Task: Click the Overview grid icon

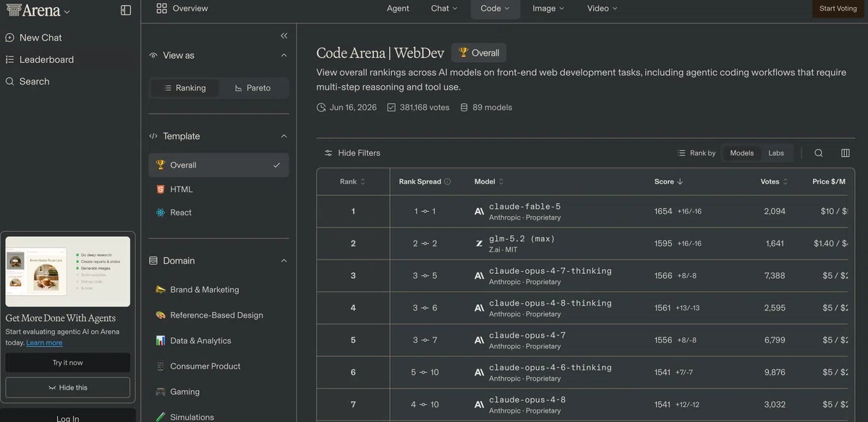Action: pyautogui.click(x=161, y=9)
